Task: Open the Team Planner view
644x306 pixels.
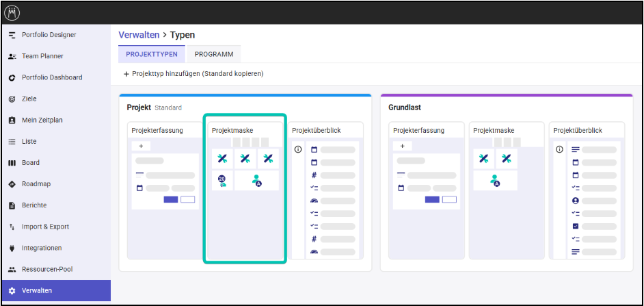Action: pos(42,56)
